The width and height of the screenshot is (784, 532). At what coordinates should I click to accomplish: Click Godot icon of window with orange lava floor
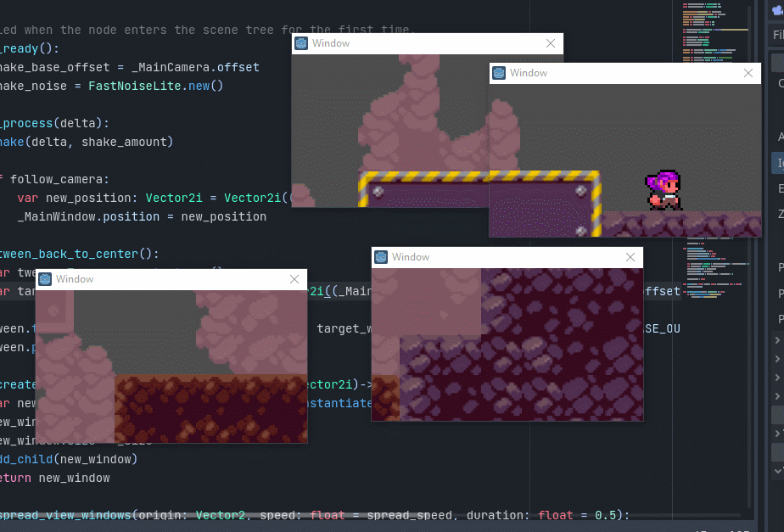click(x=45, y=279)
